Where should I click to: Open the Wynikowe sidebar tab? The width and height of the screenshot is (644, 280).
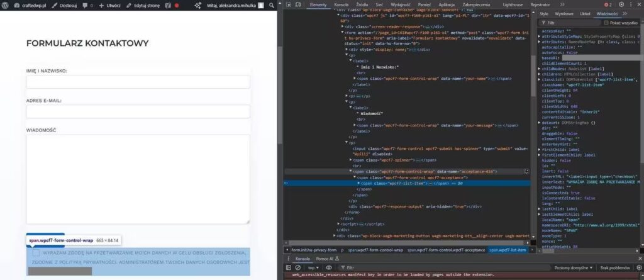564,14
